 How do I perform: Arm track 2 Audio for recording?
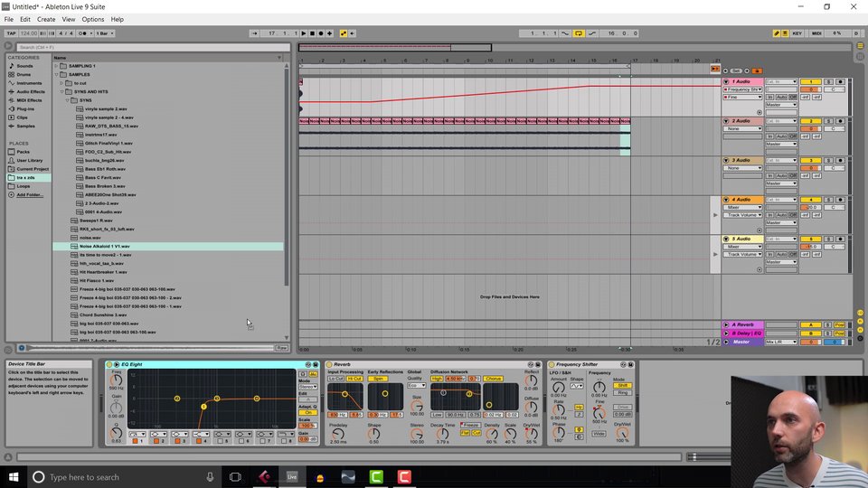pos(840,121)
